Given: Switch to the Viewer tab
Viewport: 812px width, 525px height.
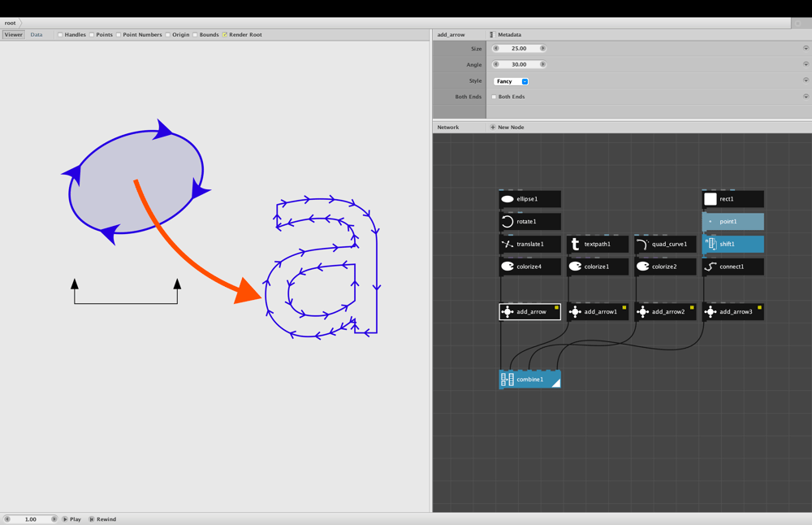Looking at the screenshot, I should [14, 35].
